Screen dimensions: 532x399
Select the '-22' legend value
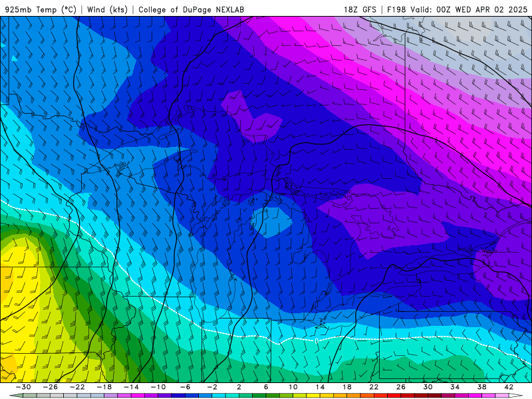[x=77, y=387]
